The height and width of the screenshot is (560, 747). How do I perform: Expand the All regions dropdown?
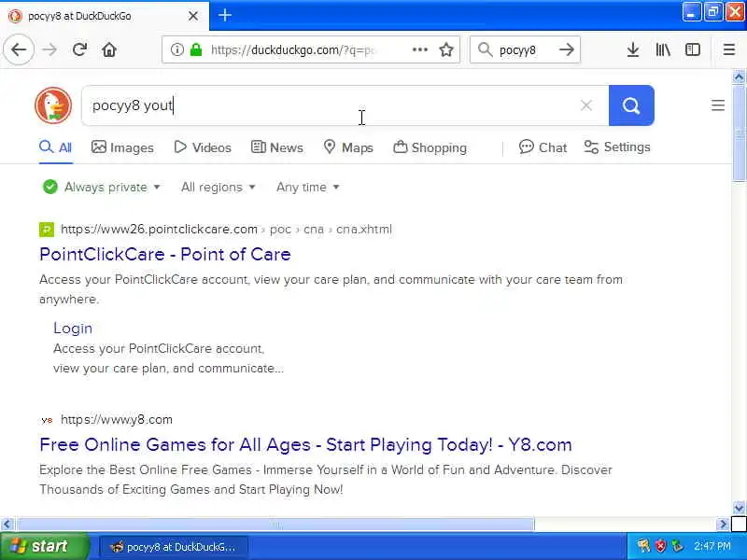click(x=218, y=188)
